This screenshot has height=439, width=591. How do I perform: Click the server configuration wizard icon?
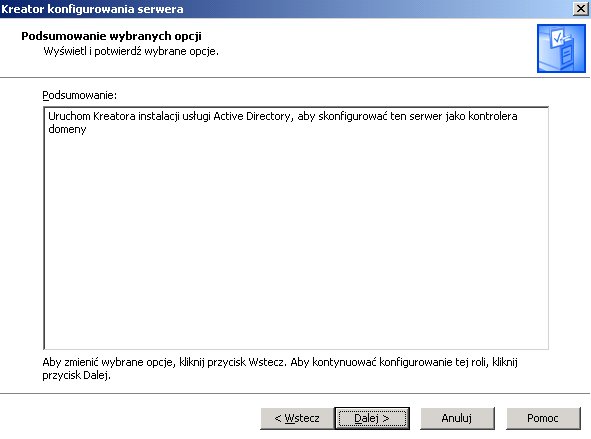point(561,49)
